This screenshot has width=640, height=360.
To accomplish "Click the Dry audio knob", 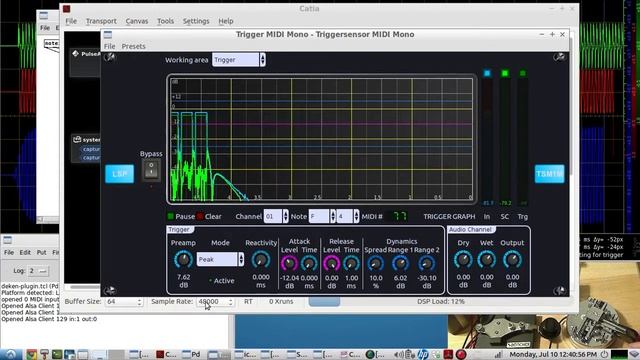I will (463, 260).
